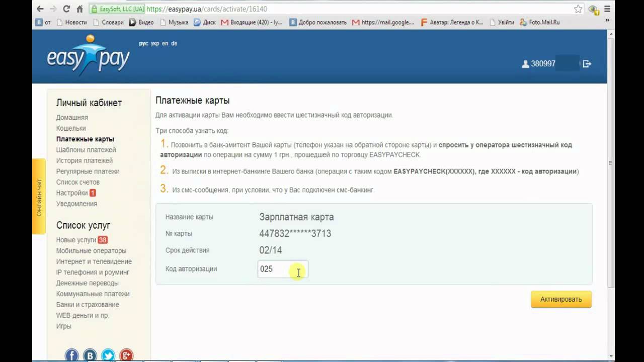The image size is (644, 362).
Task: Go to browser Home icon
Action: pos(79,9)
